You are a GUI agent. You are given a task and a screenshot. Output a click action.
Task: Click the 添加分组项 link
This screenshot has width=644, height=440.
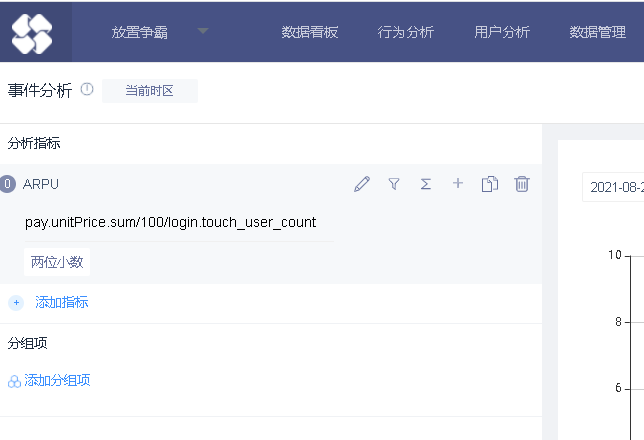click(x=57, y=380)
